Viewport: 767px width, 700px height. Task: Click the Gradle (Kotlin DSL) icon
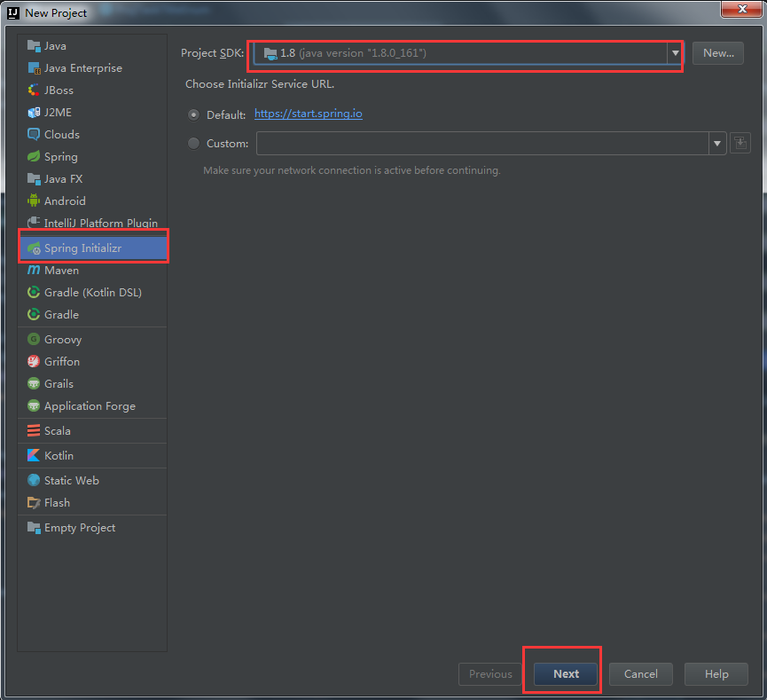(34, 292)
